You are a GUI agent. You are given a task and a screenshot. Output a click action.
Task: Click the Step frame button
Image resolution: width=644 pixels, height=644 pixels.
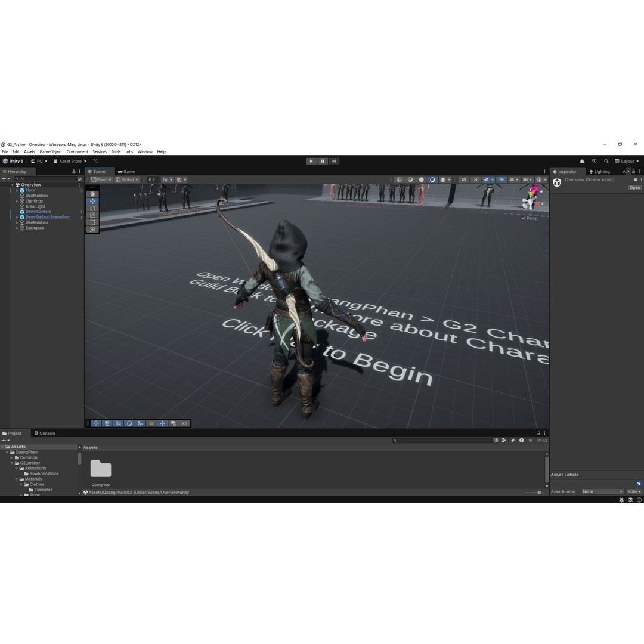334,162
